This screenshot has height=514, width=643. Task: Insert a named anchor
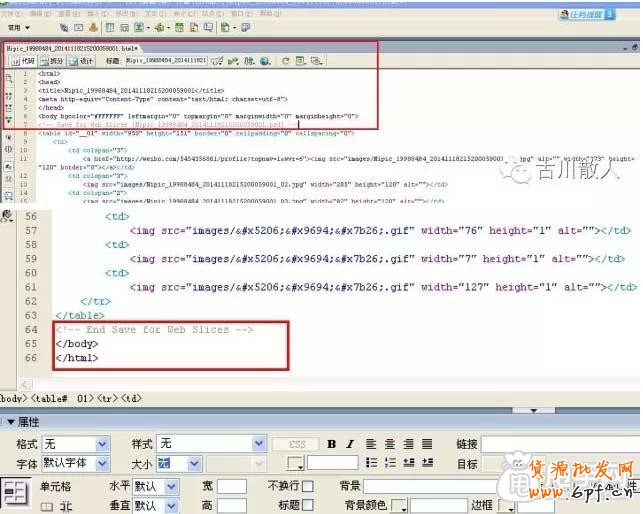[93, 27]
